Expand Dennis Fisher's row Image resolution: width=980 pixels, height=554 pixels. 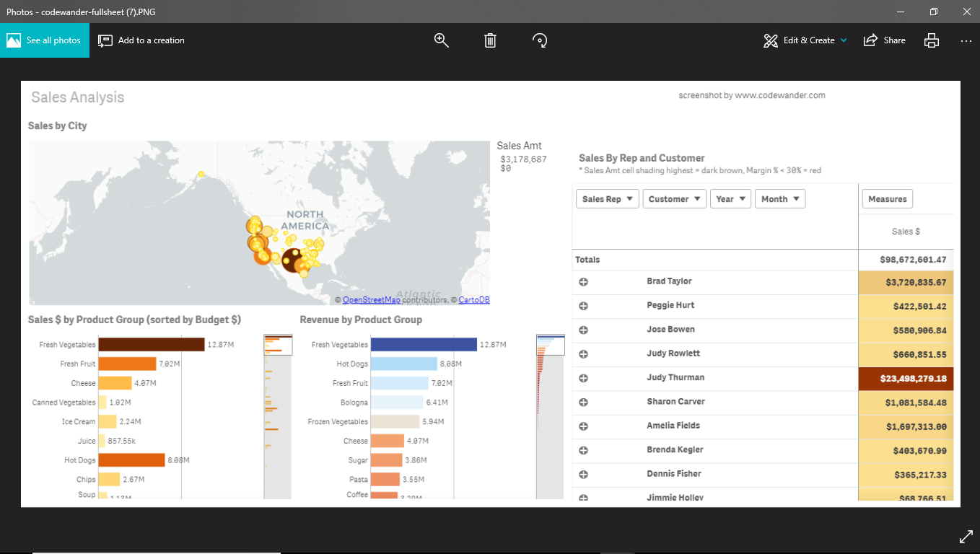583,474
